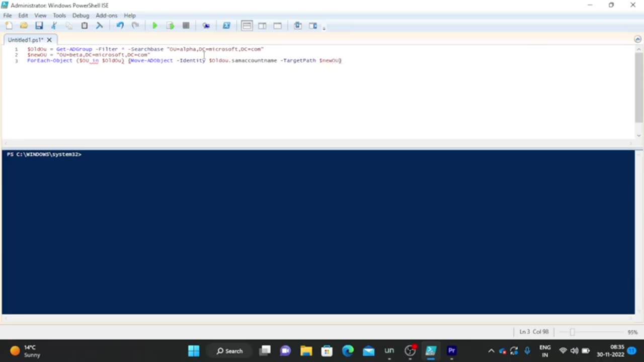Click the -TargetPath parameter text
Image resolution: width=644 pixels, height=362 pixels.
[x=298, y=60]
